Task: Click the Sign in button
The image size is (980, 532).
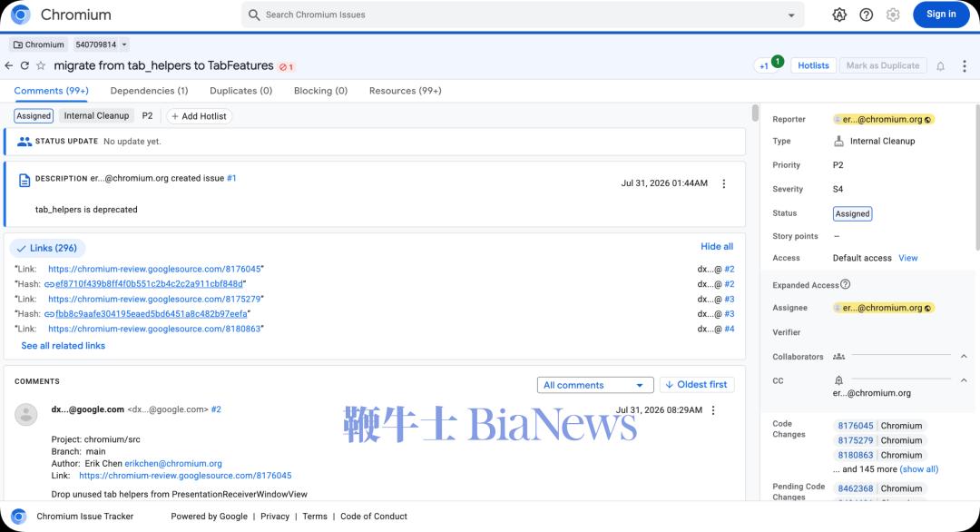Action: click(x=941, y=15)
